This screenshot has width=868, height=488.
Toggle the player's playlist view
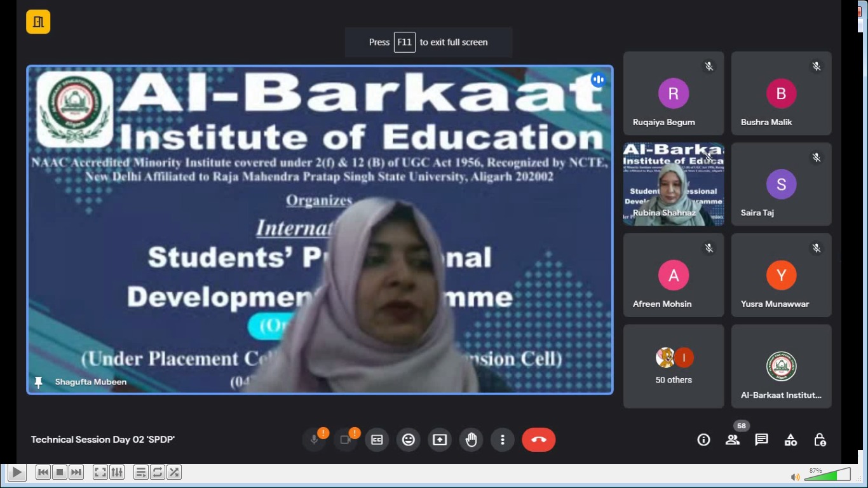[x=141, y=472]
